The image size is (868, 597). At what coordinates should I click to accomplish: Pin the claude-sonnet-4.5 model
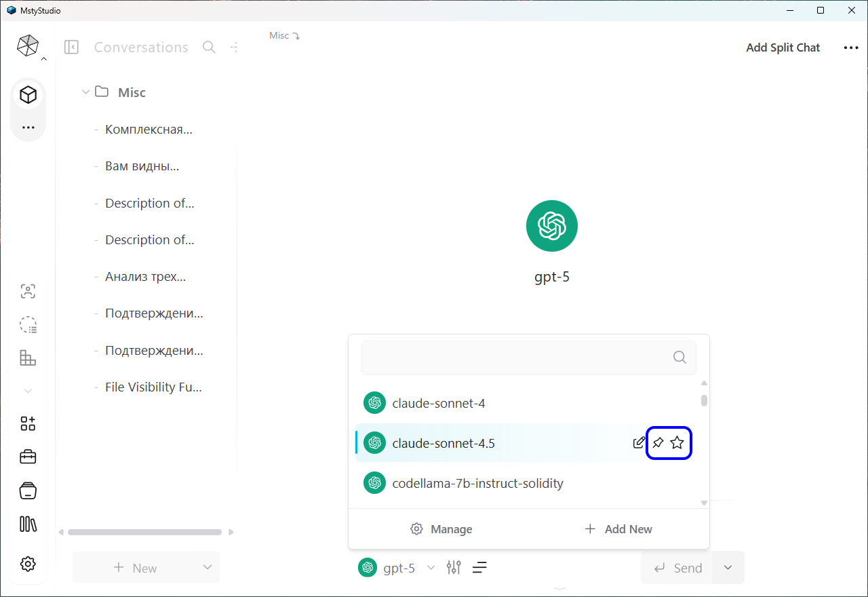tap(658, 443)
